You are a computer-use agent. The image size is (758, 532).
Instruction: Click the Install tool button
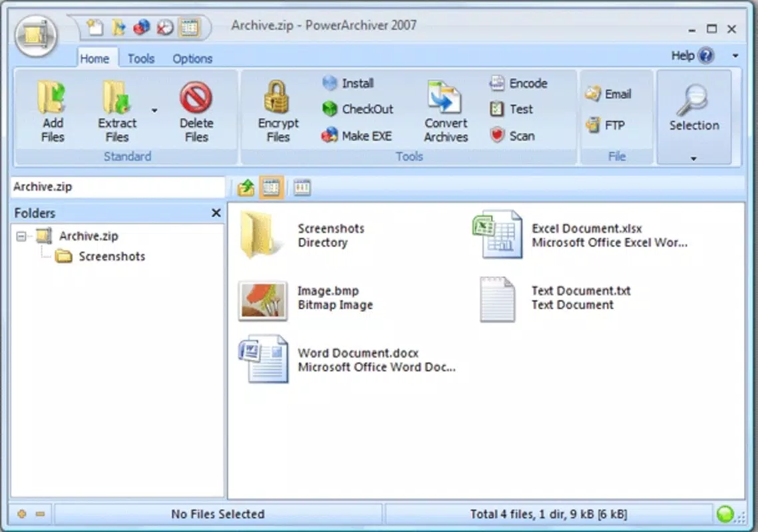[348, 83]
